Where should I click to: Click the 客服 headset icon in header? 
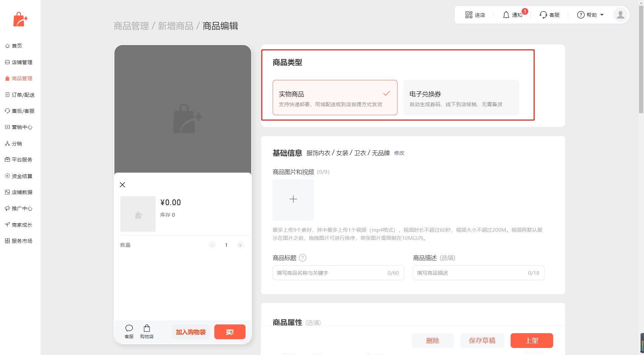(543, 15)
